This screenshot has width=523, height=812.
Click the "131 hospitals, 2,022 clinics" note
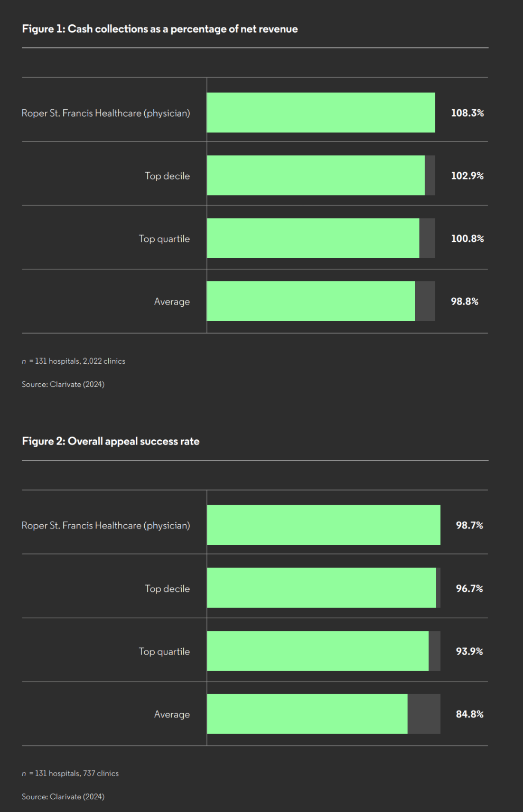point(73,361)
